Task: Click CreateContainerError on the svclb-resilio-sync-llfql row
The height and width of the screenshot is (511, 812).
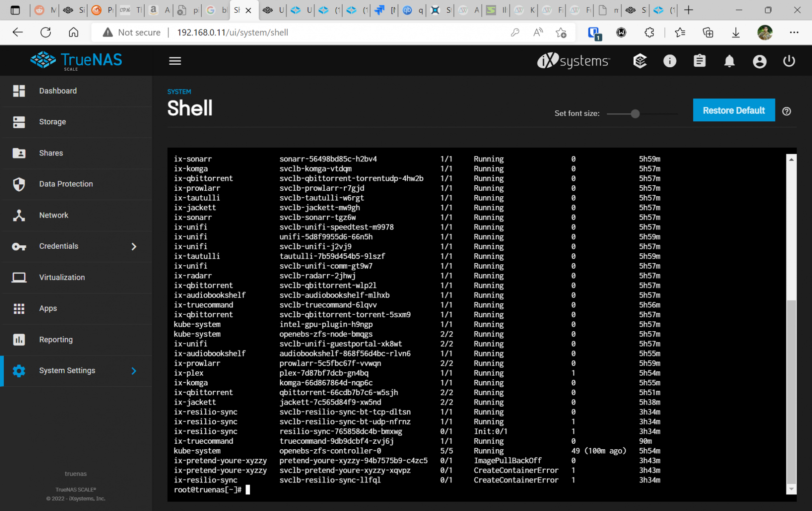Action: pos(516,480)
